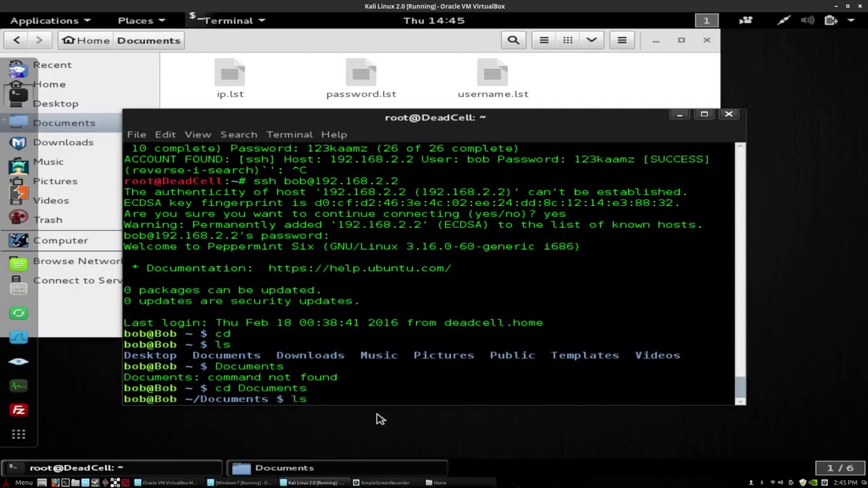Launch Burp Suite from the dock
The width and height of the screenshot is (868, 488).
(x=18, y=193)
